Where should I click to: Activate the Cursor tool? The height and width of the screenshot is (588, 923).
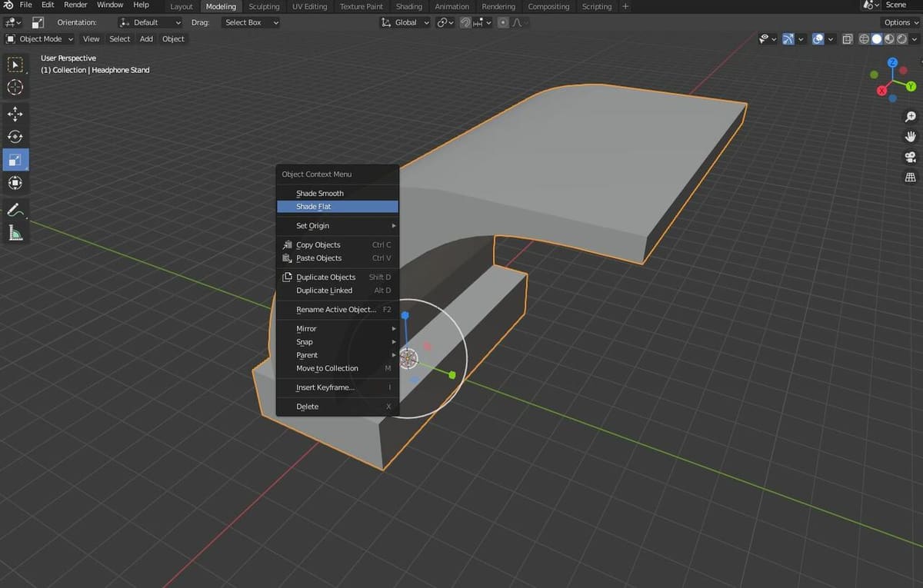pos(15,88)
